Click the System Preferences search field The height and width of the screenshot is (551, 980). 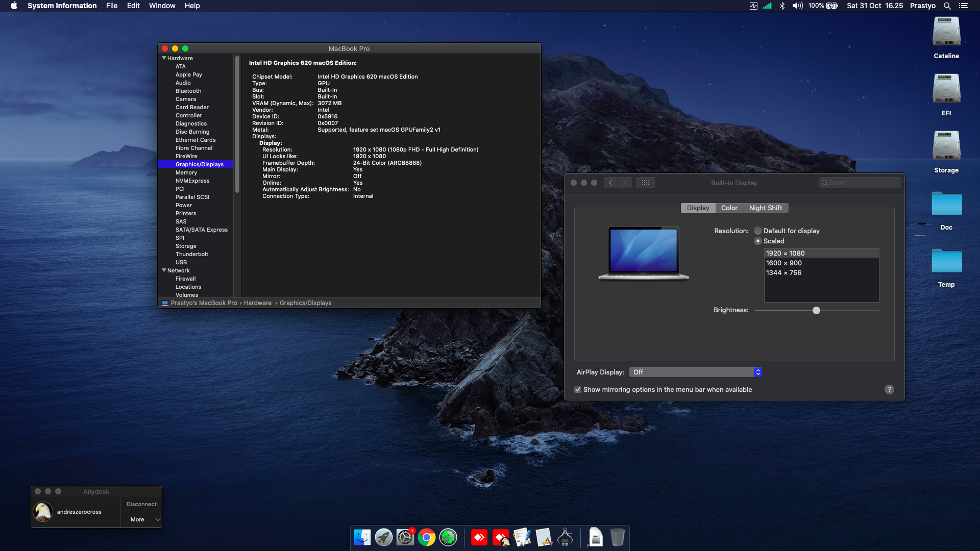(x=860, y=183)
